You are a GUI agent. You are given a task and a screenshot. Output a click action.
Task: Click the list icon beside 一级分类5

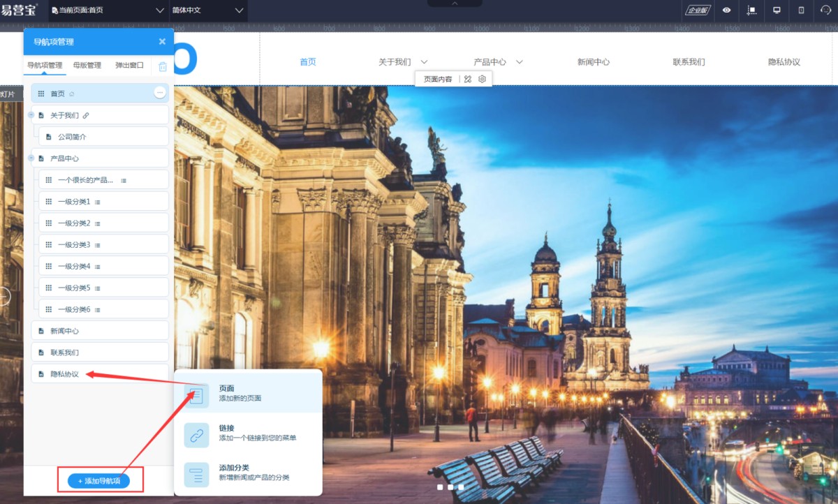tap(98, 288)
